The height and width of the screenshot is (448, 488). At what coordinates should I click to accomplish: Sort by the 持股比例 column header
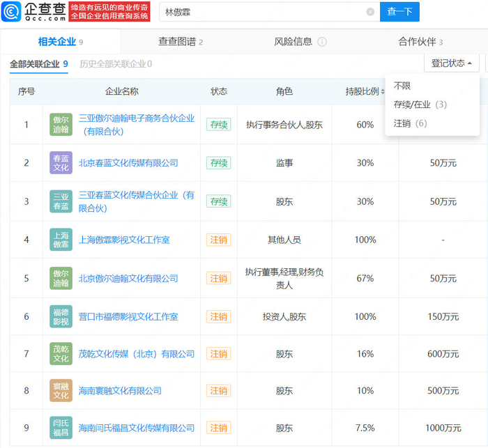coord(365,92)
